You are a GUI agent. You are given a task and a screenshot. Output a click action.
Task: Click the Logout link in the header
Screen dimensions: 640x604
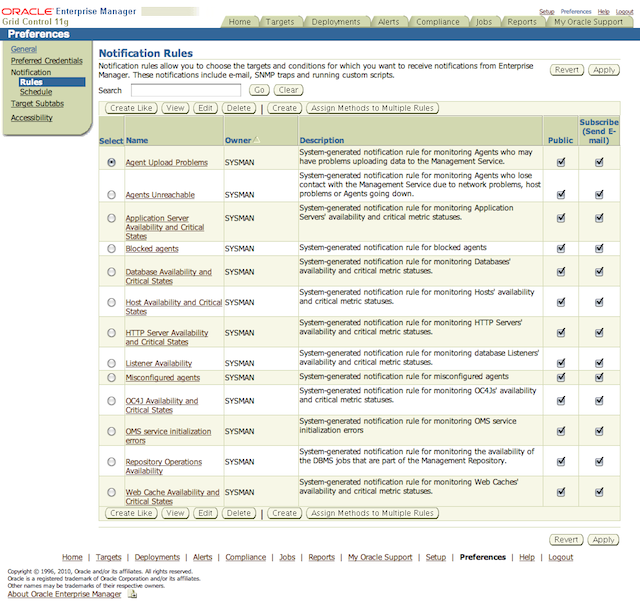(624, 11)
